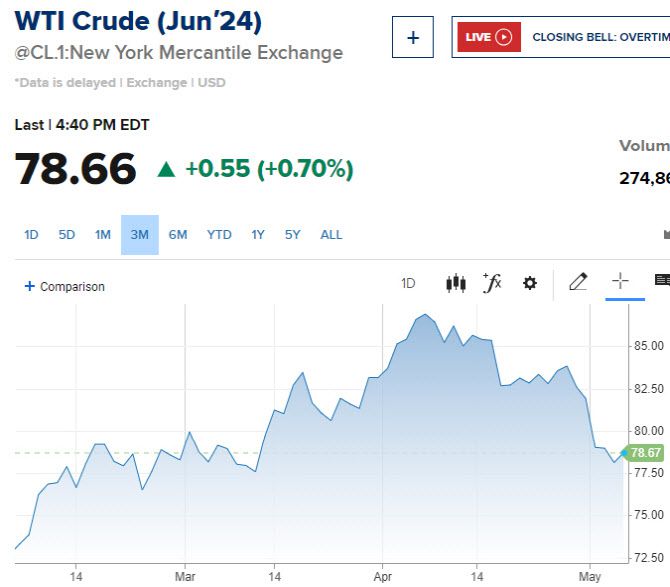Switch to the 1M range

(x=103, y=235)
